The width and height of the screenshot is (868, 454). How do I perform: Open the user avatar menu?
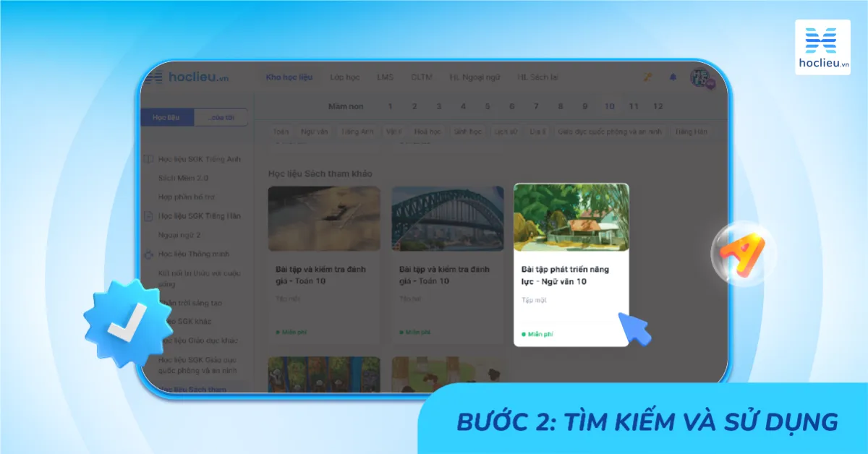click(701, 78)
